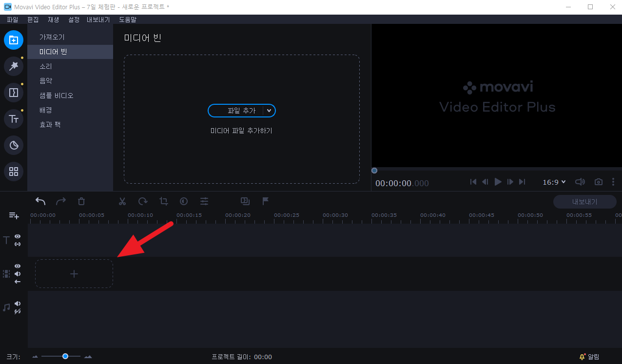Toggle video track visibility eye
This screenshot has width=622, height=364.
tap(18, 266)
